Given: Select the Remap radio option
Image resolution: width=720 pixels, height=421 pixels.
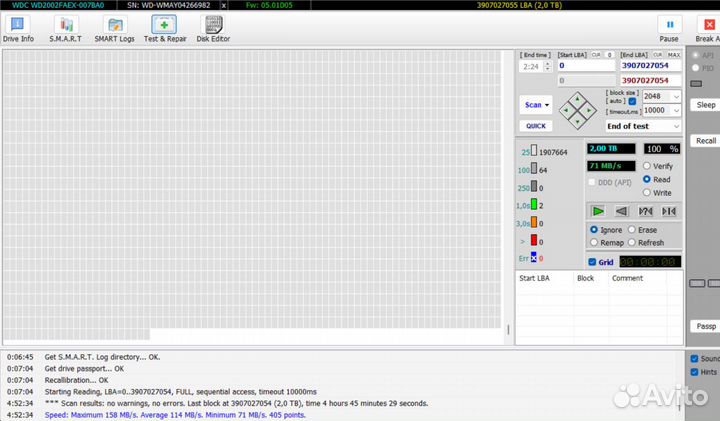Looking at the screenshot, I should pyautogui.click(x=595, y=243).
